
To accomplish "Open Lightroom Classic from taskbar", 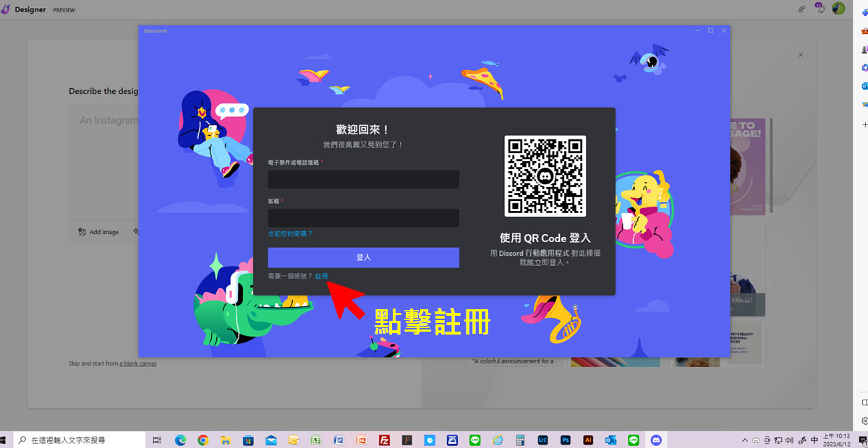I will 542,439.
